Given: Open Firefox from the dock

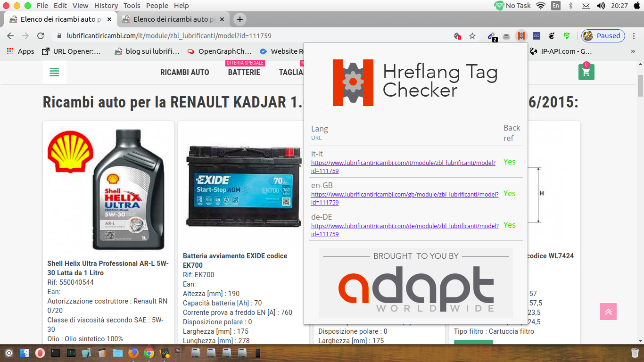Looking at the screenshot, I should pos(133,353).
